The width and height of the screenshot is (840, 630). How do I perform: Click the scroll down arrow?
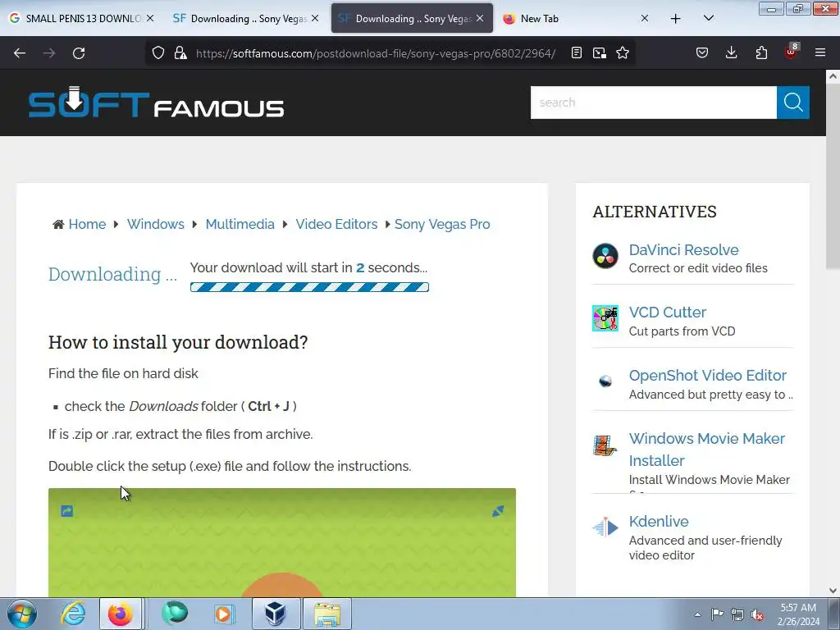(833, 591)
